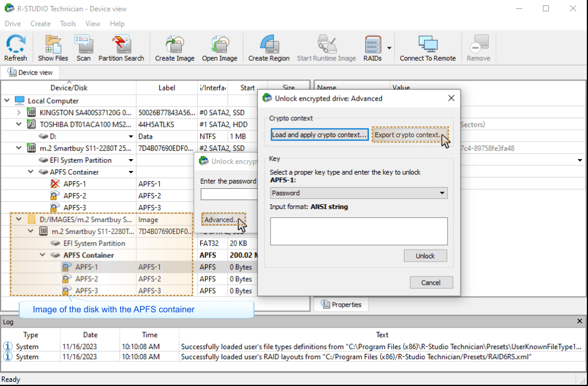Image resolution: width=588 pixels, height=386 pixels.
Task: Click the Start Runtime Image icon
Action: coord(326,48)
